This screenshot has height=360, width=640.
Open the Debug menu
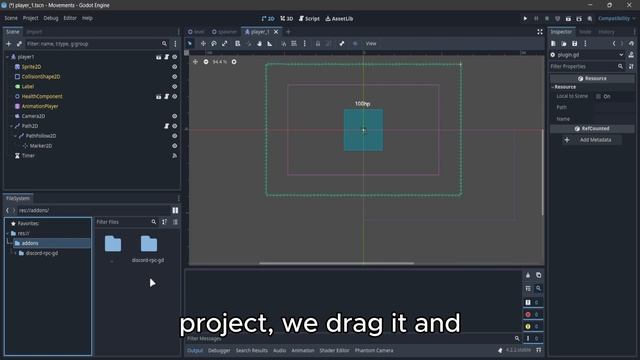(51, 18)
